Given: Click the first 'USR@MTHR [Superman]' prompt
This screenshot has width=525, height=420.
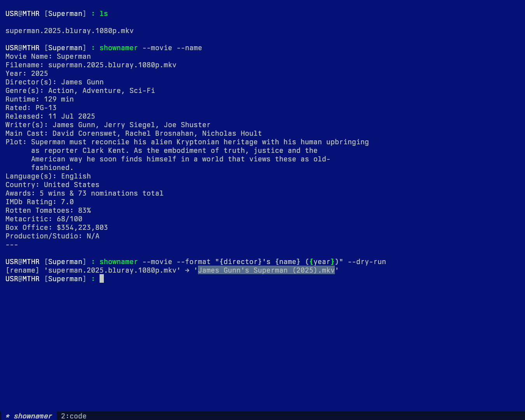Looking at the screenshot, I should point(46,14).
